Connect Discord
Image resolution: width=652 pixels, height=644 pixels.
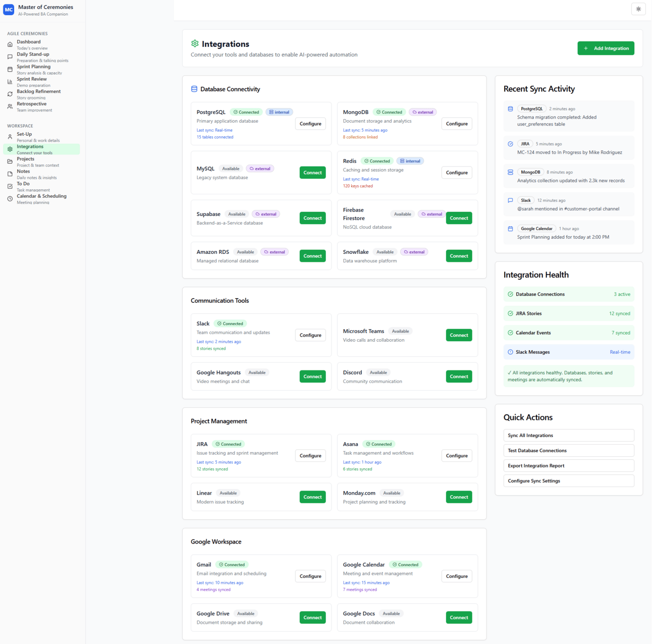coord(459,377)
